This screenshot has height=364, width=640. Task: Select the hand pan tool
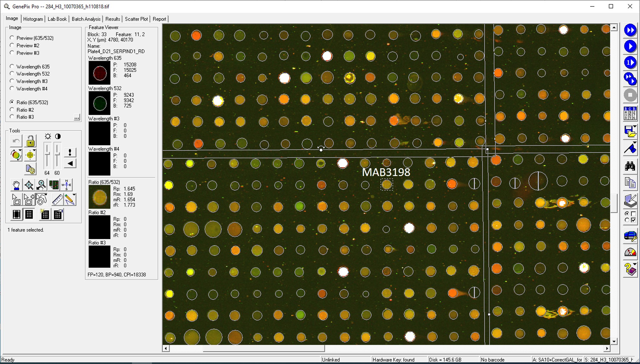pos(16,185)
